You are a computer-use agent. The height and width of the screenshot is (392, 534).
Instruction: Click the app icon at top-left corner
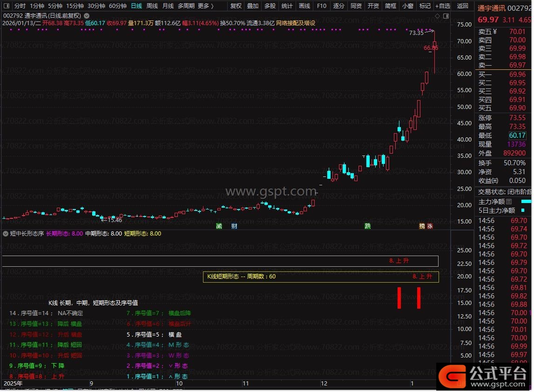click(6, 6)
